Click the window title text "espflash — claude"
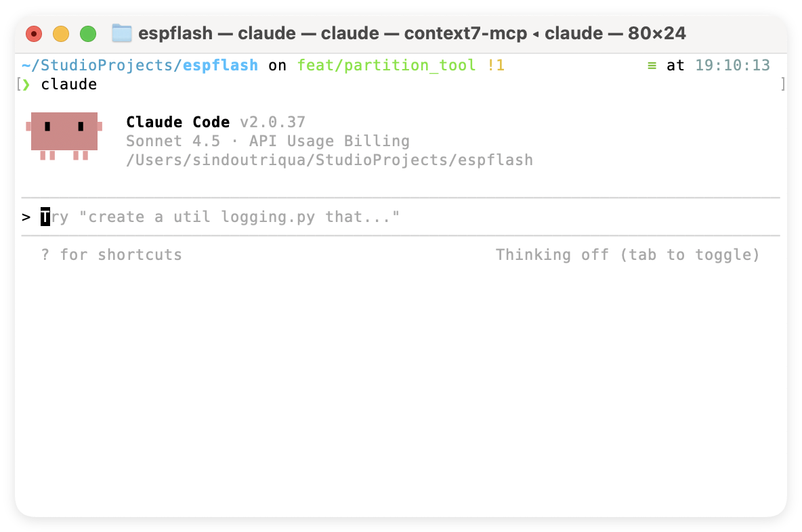802x532 pixels. (x=217, y=33)
